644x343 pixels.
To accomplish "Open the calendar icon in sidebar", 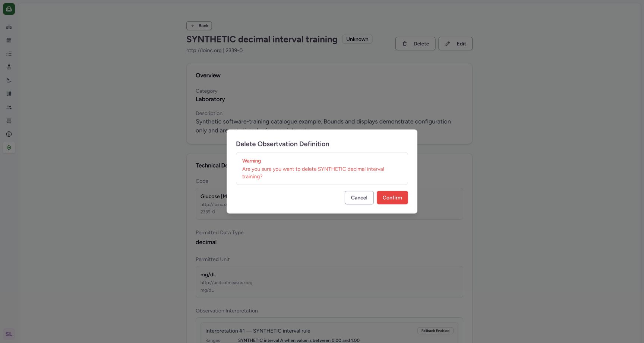I will 9,40.
